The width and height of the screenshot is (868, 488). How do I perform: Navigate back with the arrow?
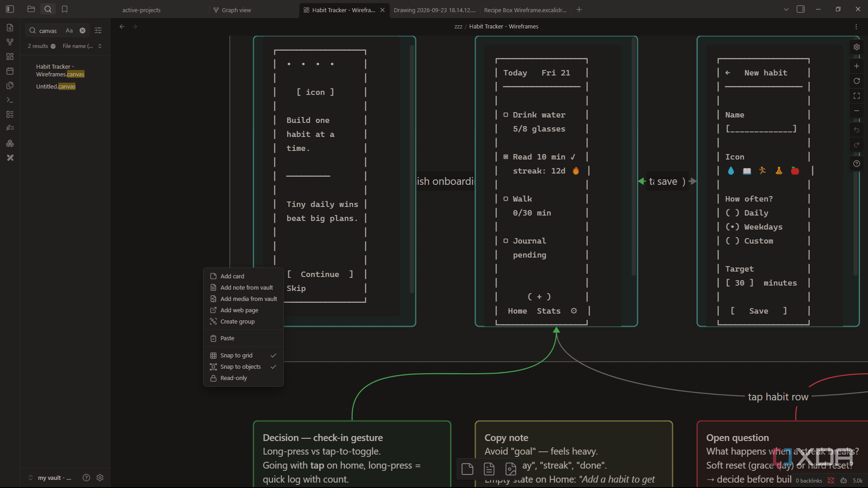coord(122,27)
